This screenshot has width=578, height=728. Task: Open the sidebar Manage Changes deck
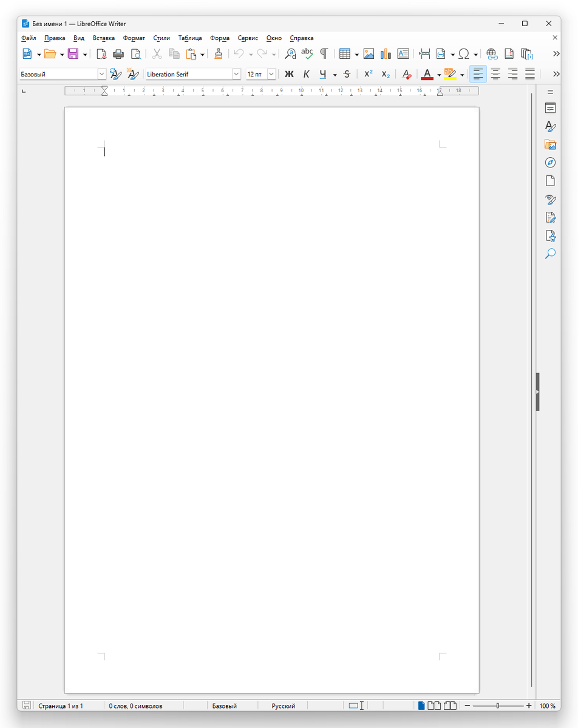[x=550, y=217]
